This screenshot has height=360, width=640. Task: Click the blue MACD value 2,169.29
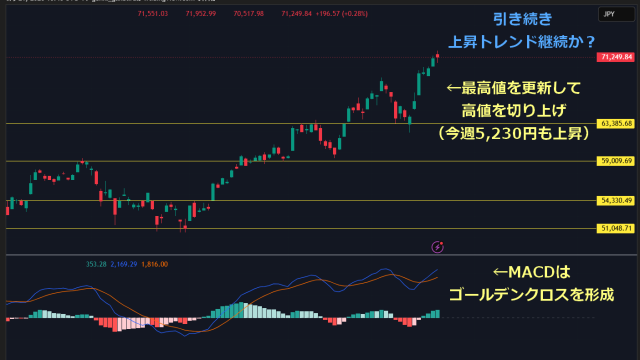click(124, 264)
